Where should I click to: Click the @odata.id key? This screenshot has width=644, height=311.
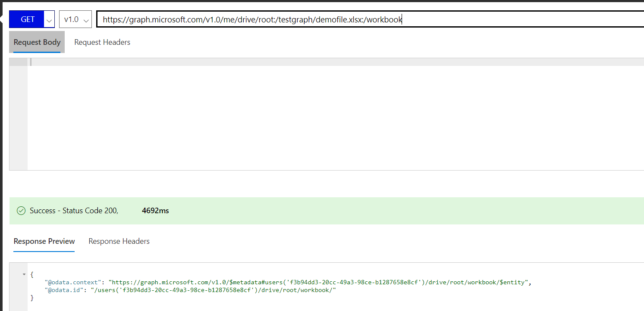click(64, 290)
